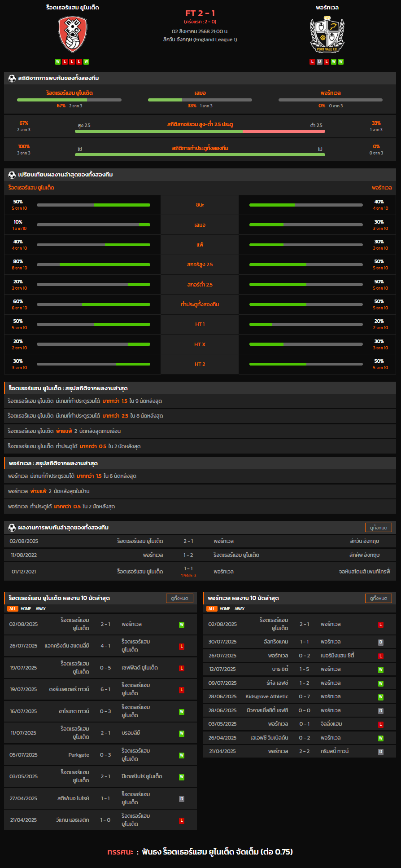Click the HT 2 comparison row label
Screen dimensions: 401x868
[x=200, y=364]
